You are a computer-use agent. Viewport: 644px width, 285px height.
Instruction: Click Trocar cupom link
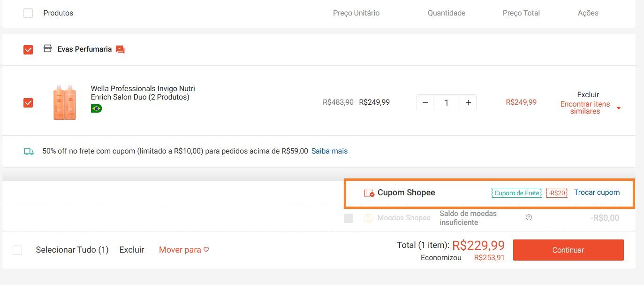point(597,193)
